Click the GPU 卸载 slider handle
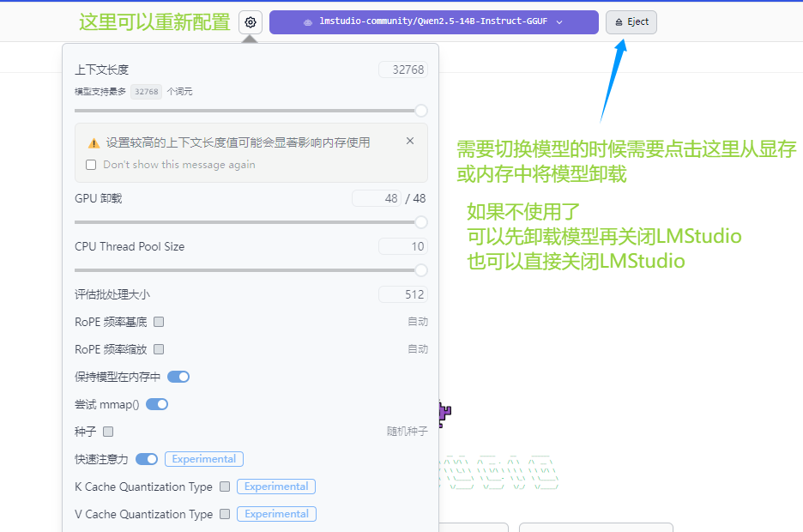The image size is (803, 532). coord(421,222)
